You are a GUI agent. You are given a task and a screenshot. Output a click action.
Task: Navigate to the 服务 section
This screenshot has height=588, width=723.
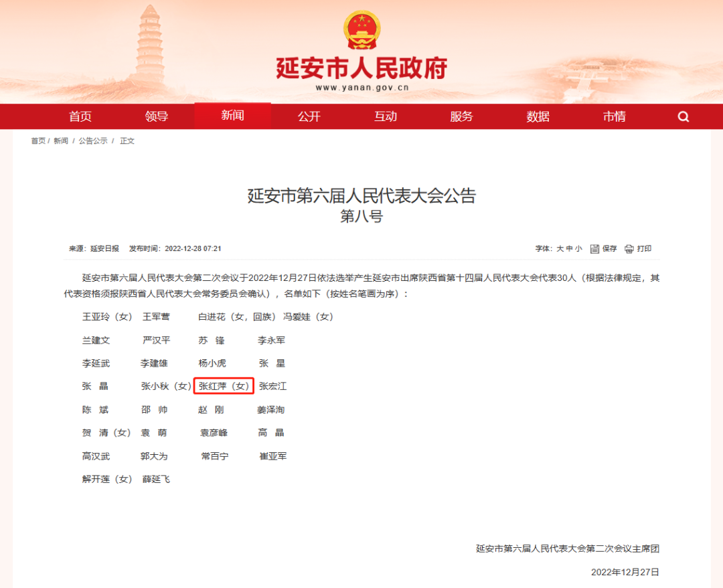point(462,117)
